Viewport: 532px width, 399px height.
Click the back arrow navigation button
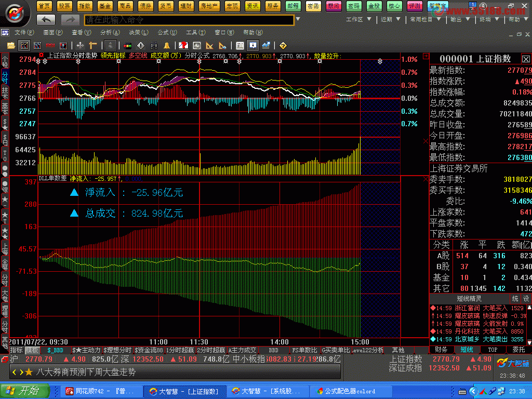point(46,20)
